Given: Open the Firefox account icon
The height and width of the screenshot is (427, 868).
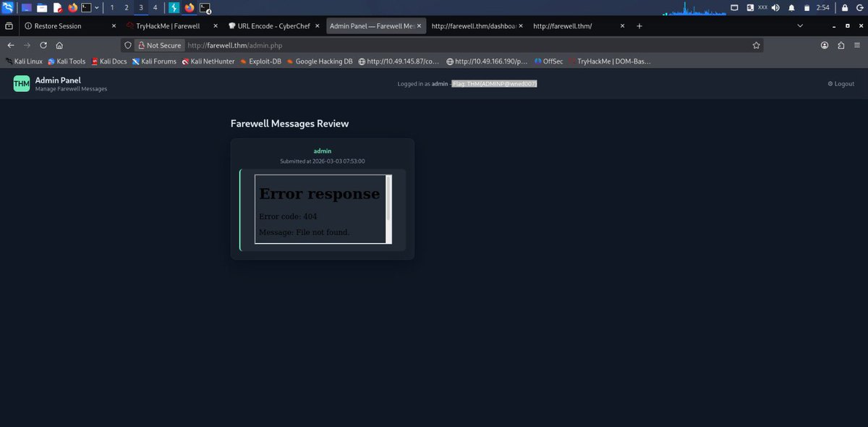Looking at the screenshot, I should coord(825,45).
